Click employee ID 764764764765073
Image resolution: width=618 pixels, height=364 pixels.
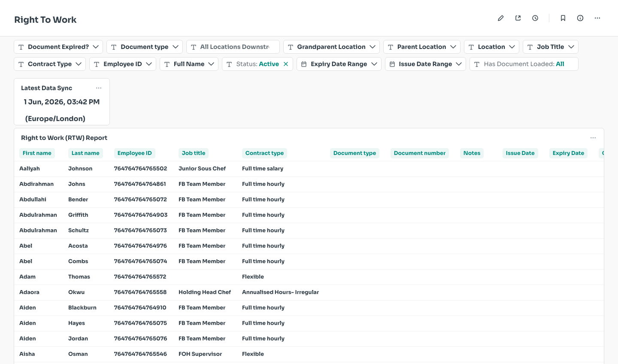click(x=140, y=231)
